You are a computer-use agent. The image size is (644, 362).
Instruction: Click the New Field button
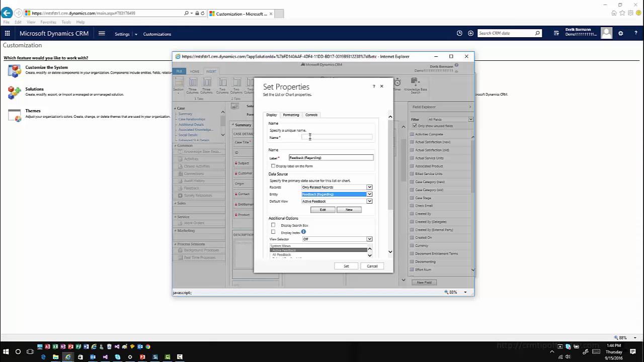click(x=424, y=283)
